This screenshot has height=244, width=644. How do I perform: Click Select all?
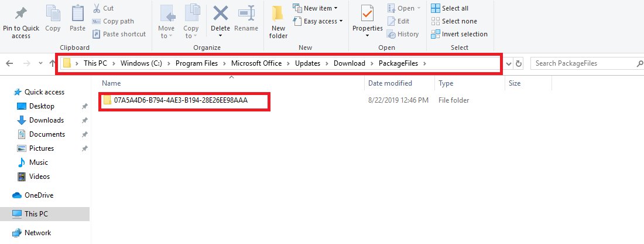pyautogui.click(x=449, y=8)
